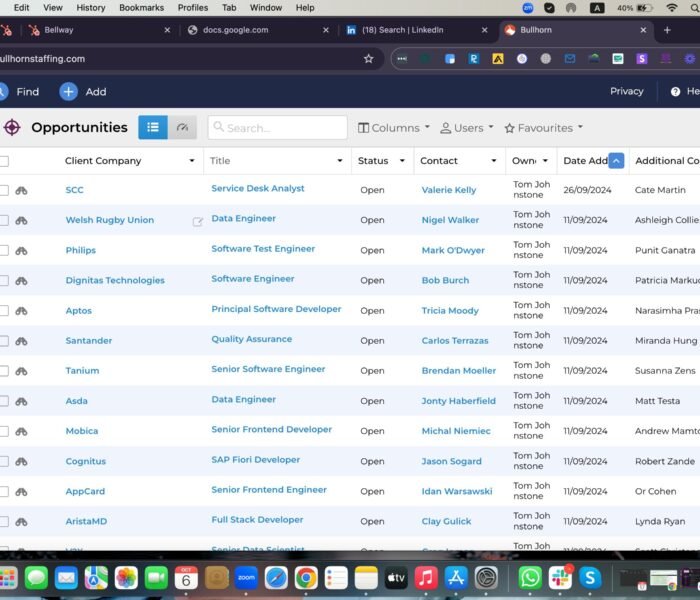Bookmark page with star icon in address bar
The height and width of the screenshot is (600, 700).
tap(368, 58)
